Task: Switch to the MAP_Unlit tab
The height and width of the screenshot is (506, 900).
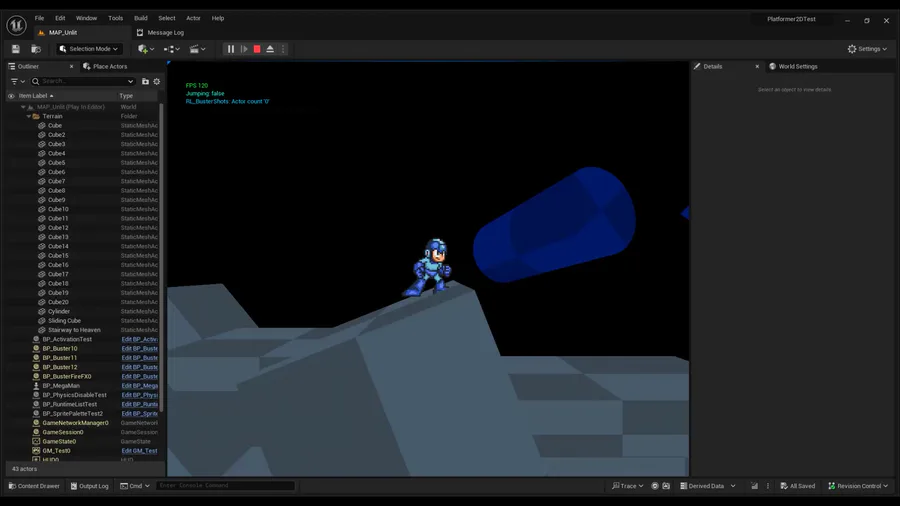Action: pyautogui.click(x=63, y=33)
